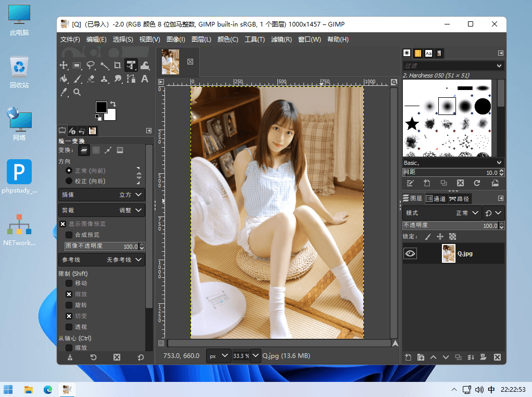
Task: Click the black foreground color swatch
Action: (101, 107)
